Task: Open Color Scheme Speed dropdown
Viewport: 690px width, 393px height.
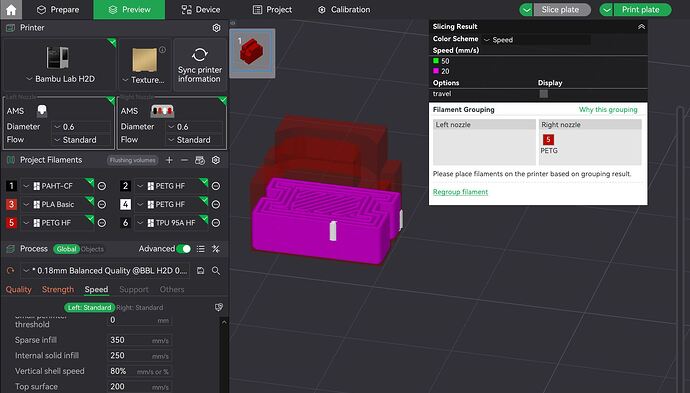Action: coord(536,40)
